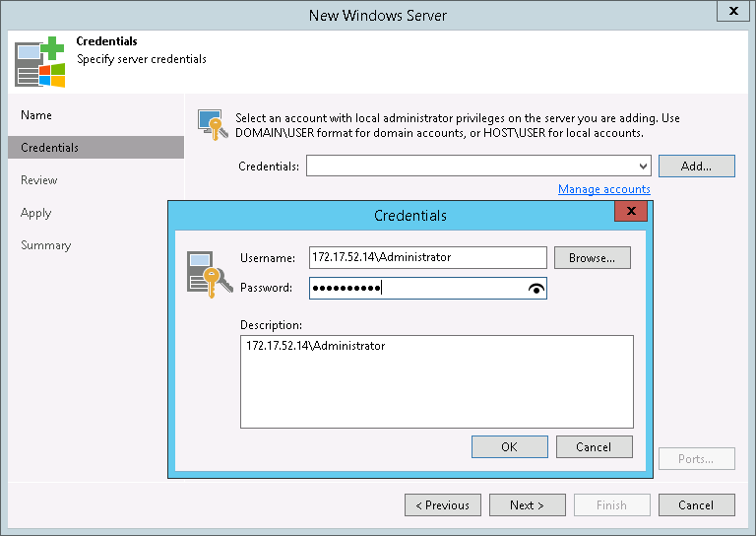756x536 pixels.
Task: Click Browse... next to Username
Action: coord(592,258)
